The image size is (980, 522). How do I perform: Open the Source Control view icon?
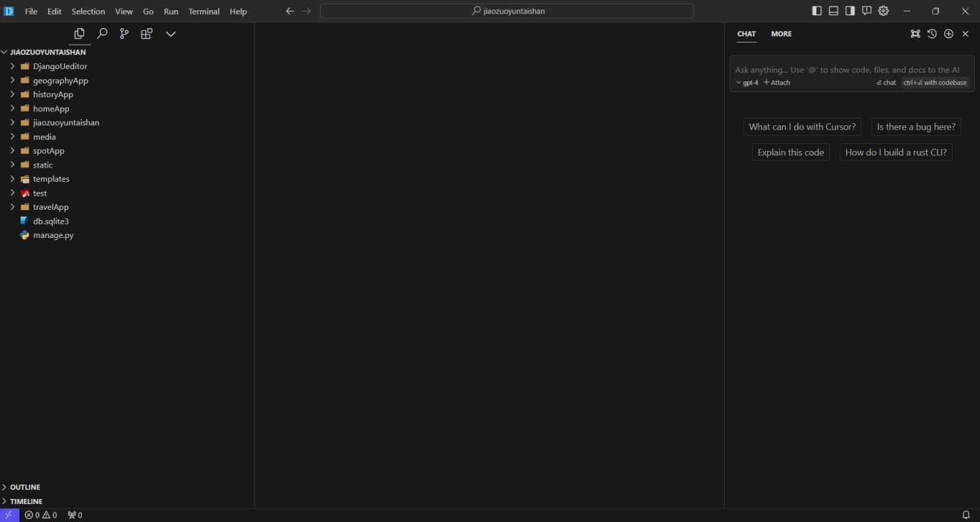[124, 34]
